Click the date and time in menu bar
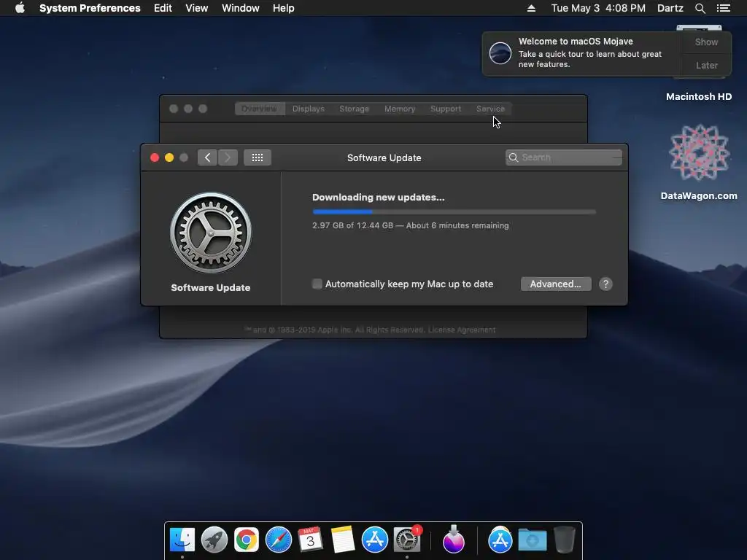The width and height of the screenshot is (747, 560). pyautogui.click(x=598, y=8)
